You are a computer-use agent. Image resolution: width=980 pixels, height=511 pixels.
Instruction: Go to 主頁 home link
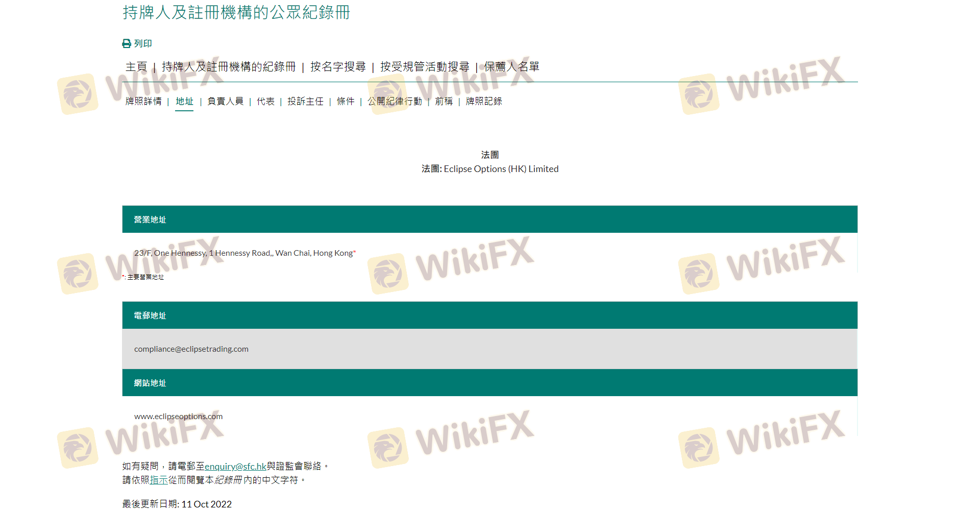click(x=136, y=67)
